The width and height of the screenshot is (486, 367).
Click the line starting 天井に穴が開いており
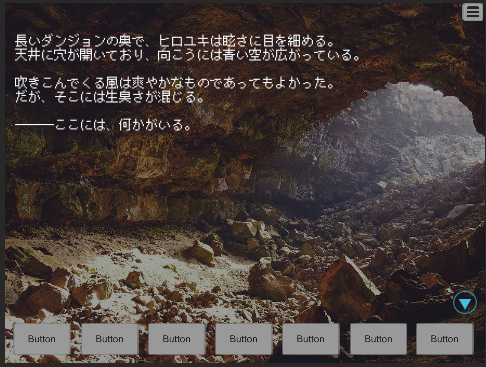188,55
